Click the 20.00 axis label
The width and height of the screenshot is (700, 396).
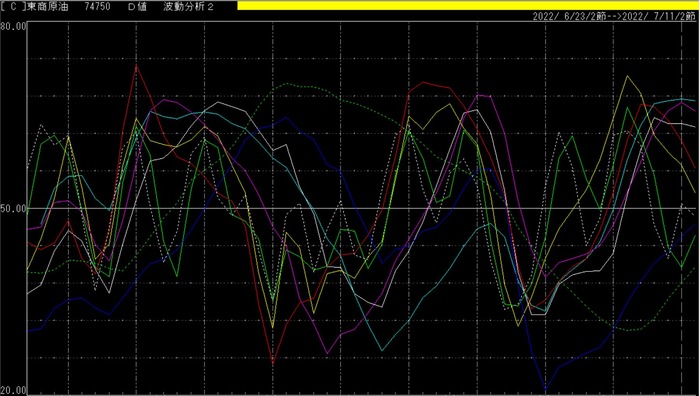[13, 391]
